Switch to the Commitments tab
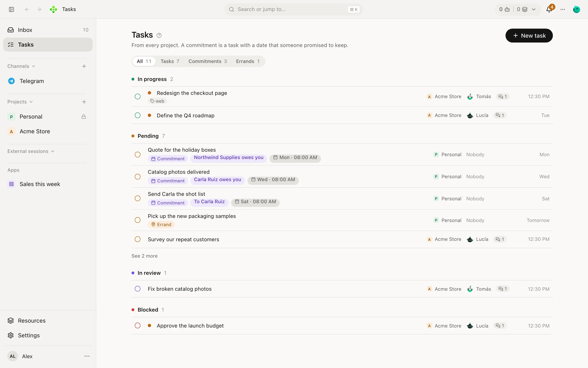Viewport: 588px width, 368px height. (x=208, y=61)
